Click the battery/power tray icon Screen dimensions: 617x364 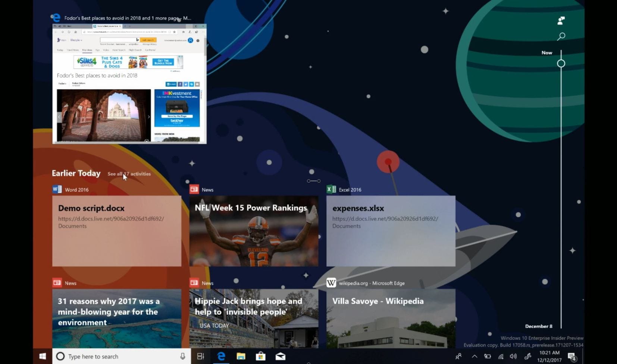tap(488, 356)
